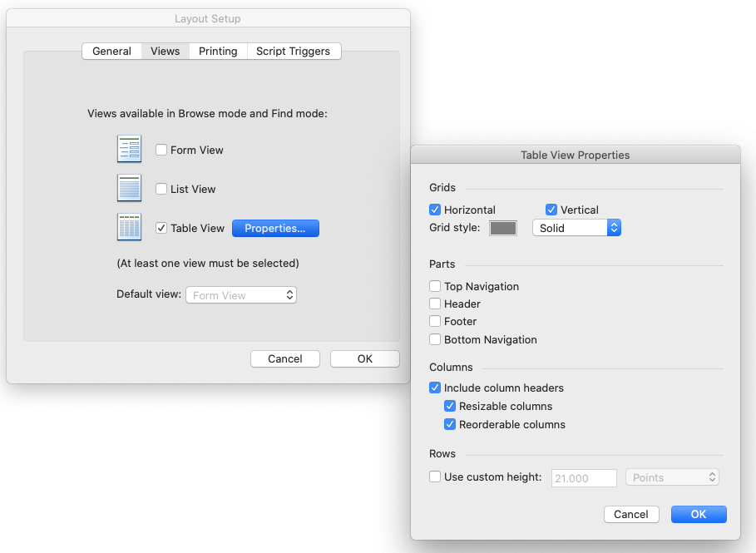Click the Form View layout icon

129,149
